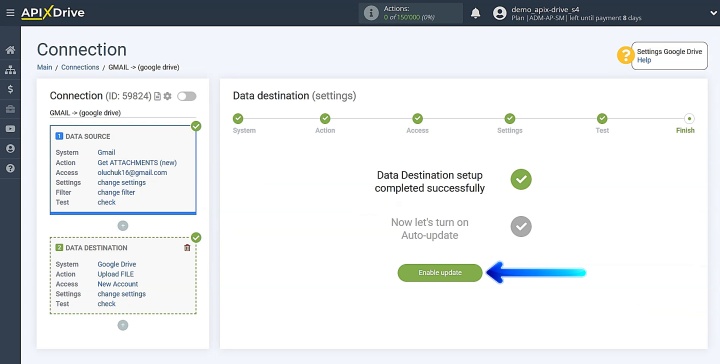720x364 pixels.
Task: Go to the System step
Action: point(238,118)
